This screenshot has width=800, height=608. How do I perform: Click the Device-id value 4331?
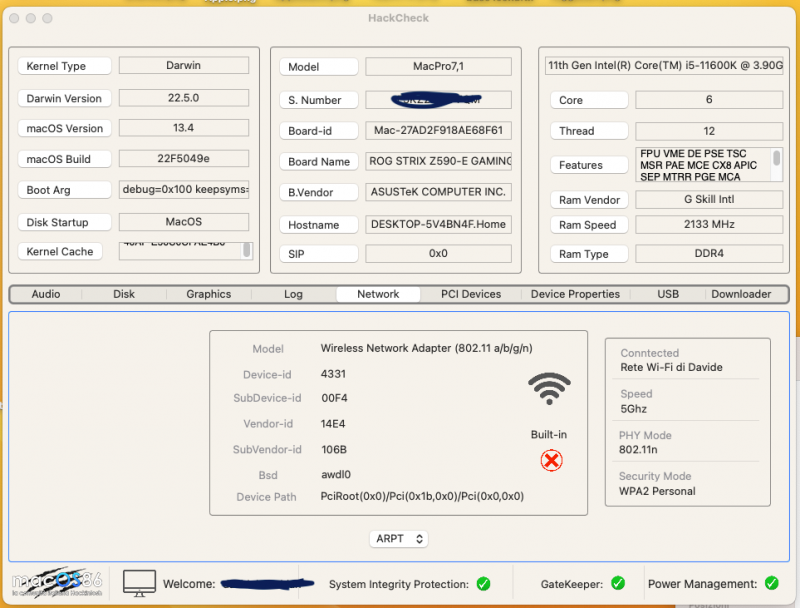tap(333, 374)
